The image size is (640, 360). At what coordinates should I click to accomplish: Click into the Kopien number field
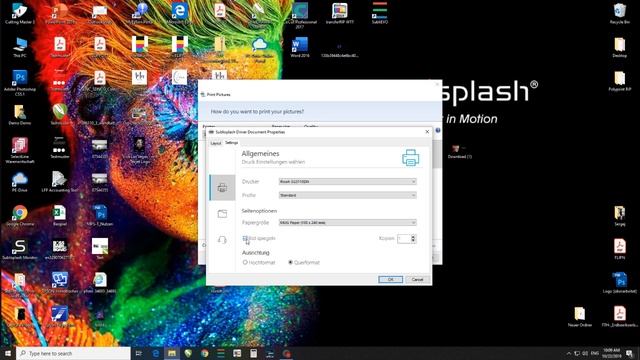(x=404, y=239)
